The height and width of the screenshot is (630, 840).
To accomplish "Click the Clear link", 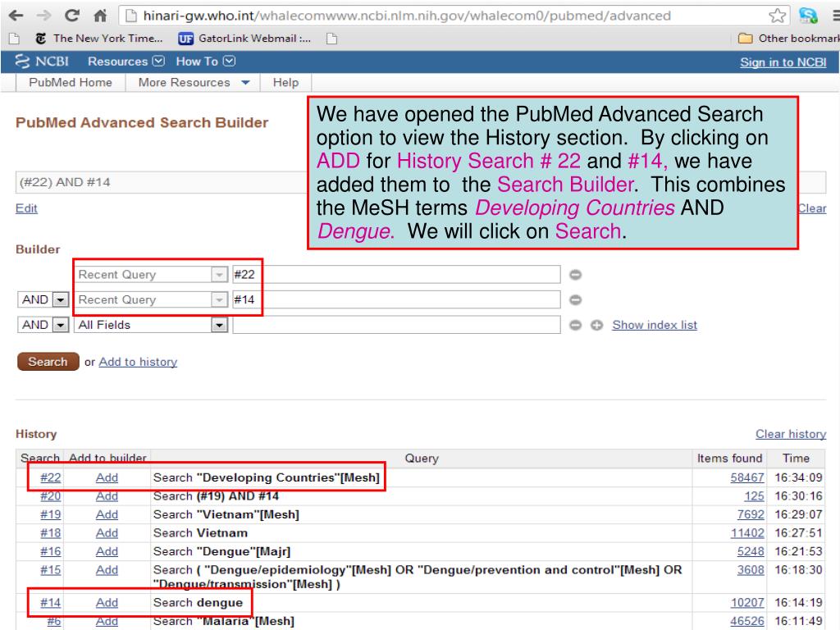I will tap(812, 208).
